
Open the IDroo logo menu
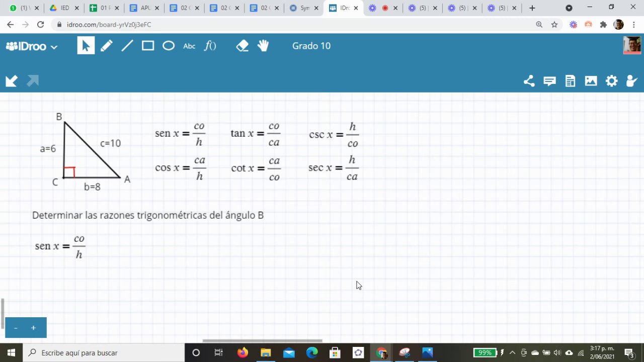coord(32,46)
